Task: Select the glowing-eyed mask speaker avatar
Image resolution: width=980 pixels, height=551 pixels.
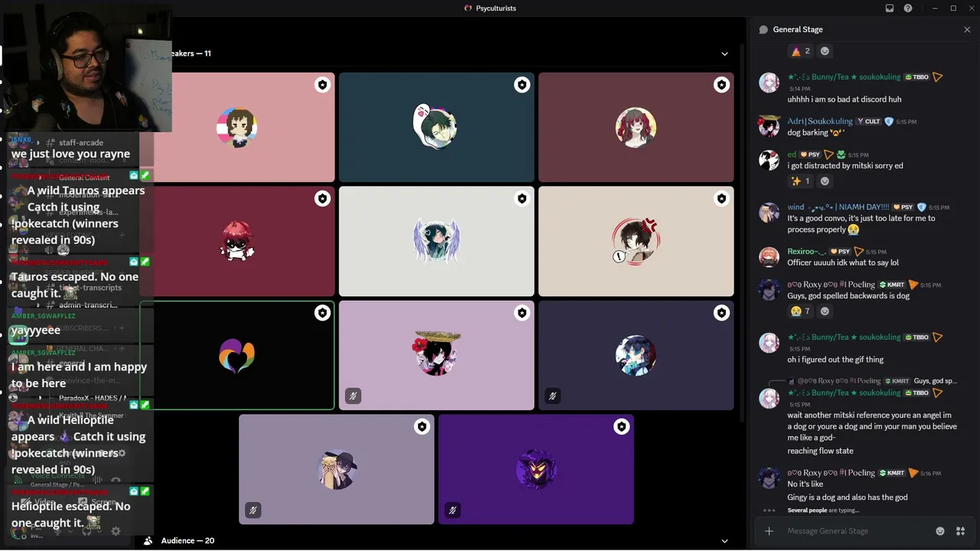Action: [x=536, y=469]
